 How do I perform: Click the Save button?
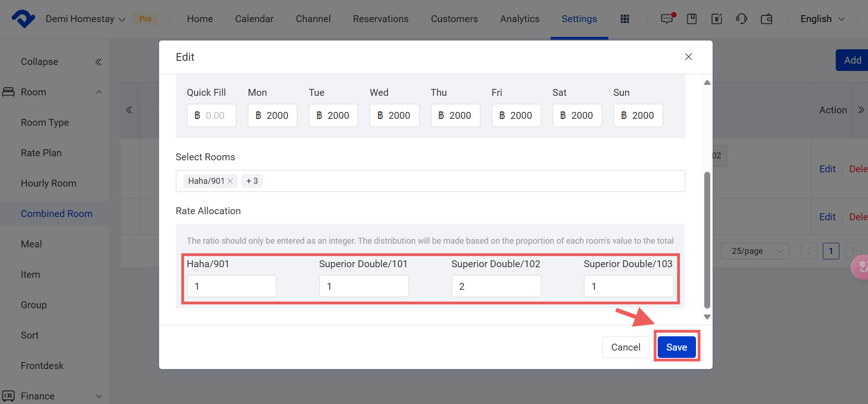[676, 347]
